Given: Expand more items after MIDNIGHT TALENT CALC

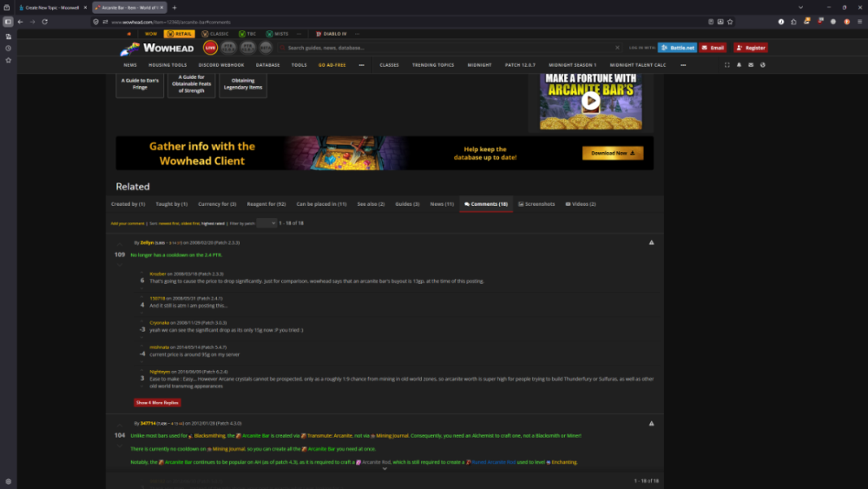Looking at the screenshot, I should [x=683, y=65].
